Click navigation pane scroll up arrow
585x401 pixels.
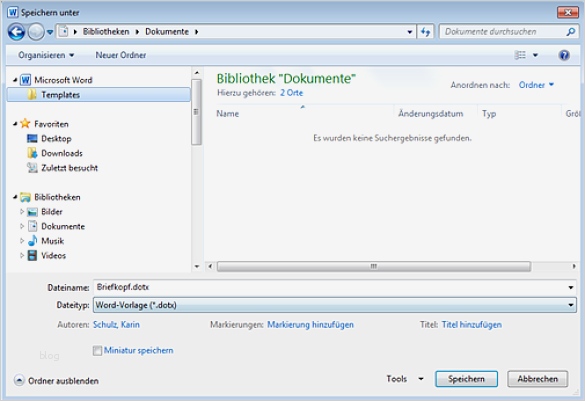pyautogui.click(x=197, y=73)
